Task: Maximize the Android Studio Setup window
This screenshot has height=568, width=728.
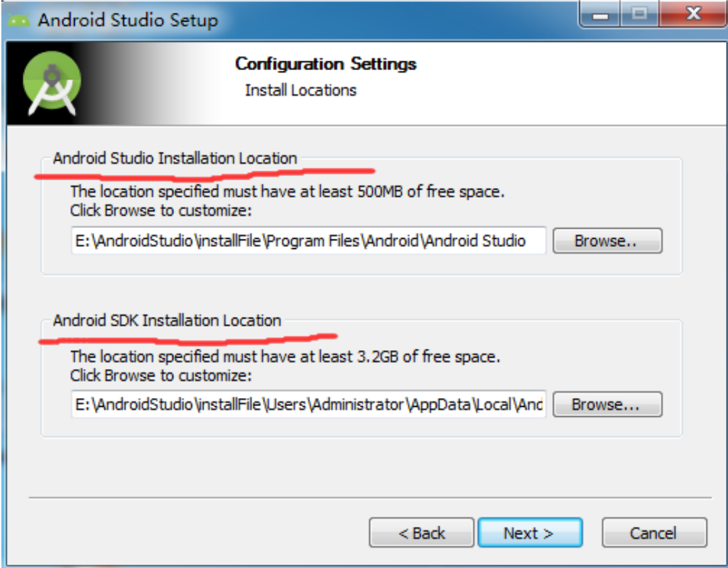Action: point(639,15)
